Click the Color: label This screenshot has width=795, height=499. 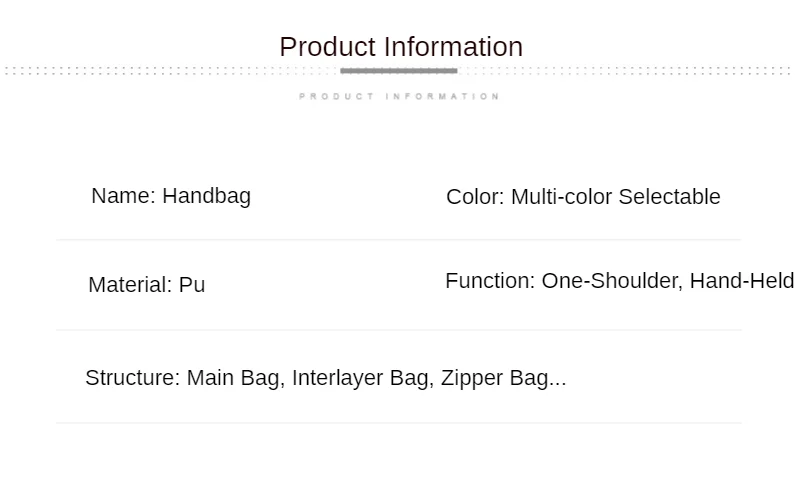coord(475,197)
